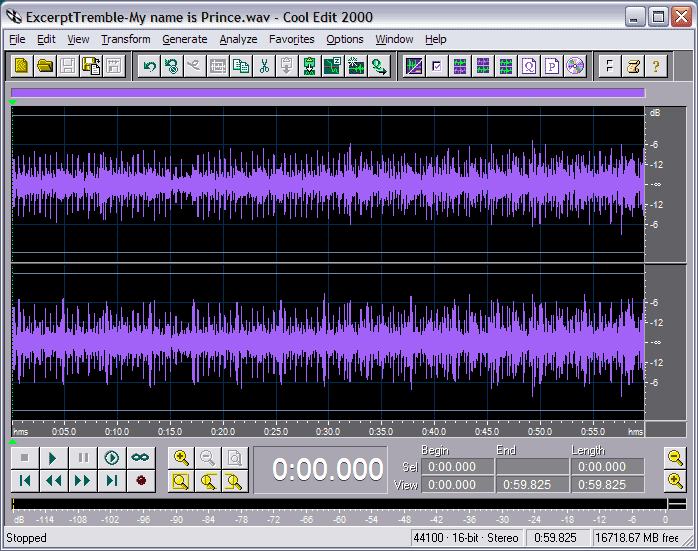Open the CD player disc icon
The image size is (698, 551).
[x=575, y=67]
